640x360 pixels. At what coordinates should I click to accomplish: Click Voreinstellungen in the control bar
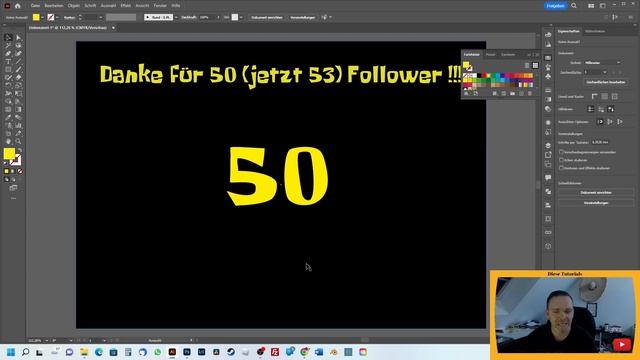pyautogui.click(x=302, y=18)
